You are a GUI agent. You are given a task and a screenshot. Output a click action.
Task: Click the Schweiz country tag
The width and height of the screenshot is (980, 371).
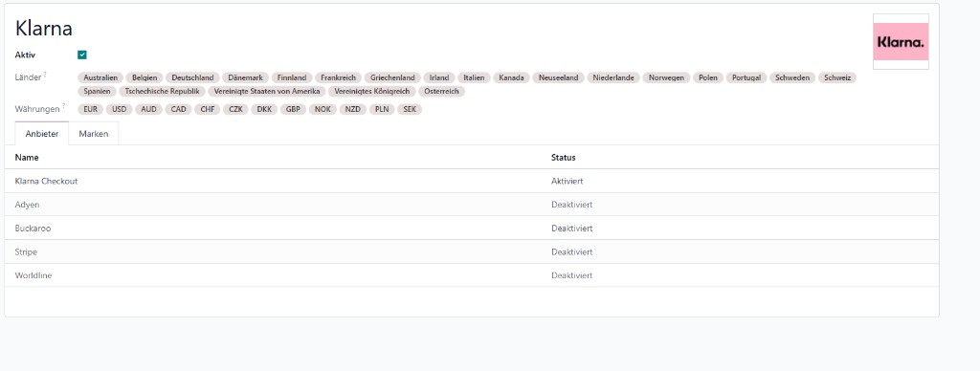[x=837, y=78]
